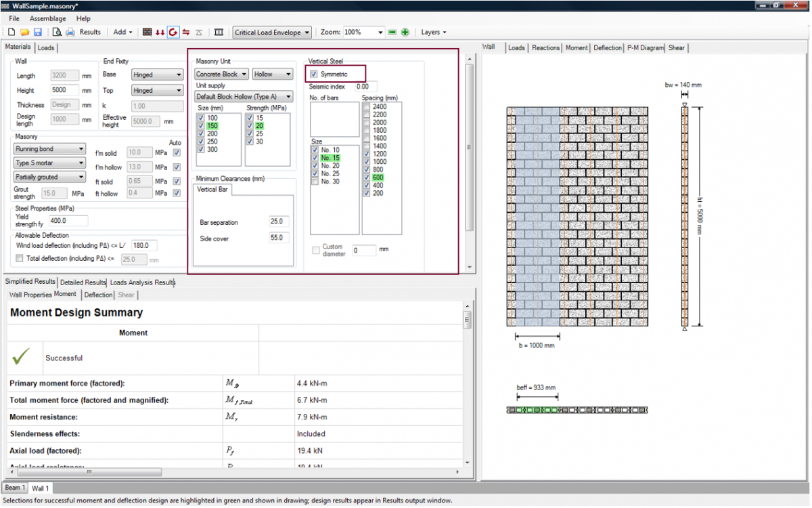The height and width of the screenshot is (508, 812).
Task: Open Print Preview from the toolbar
Action: pos(57,32)
